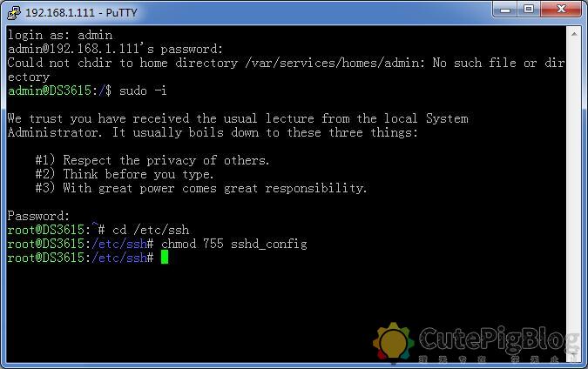588x369 pixels.
Task: Click the green admin@DS3615 prompt
Action: pyautogui.click(x=50, y=91)
